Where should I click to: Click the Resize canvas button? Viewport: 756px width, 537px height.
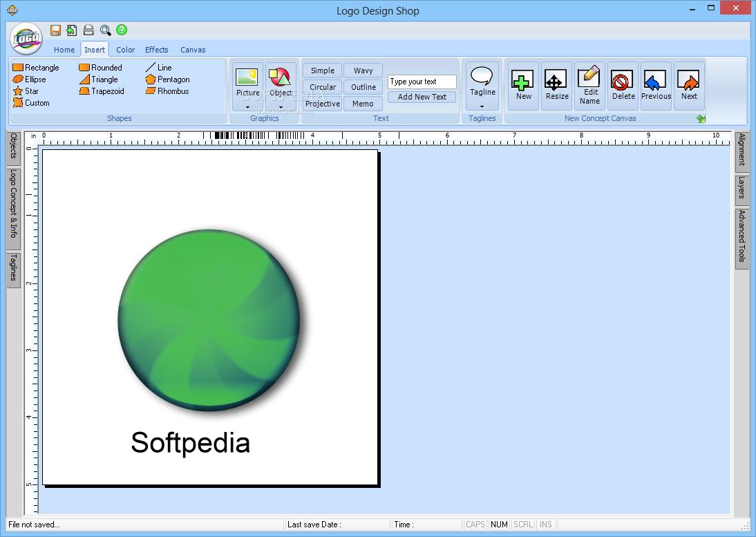coord(556,86)
